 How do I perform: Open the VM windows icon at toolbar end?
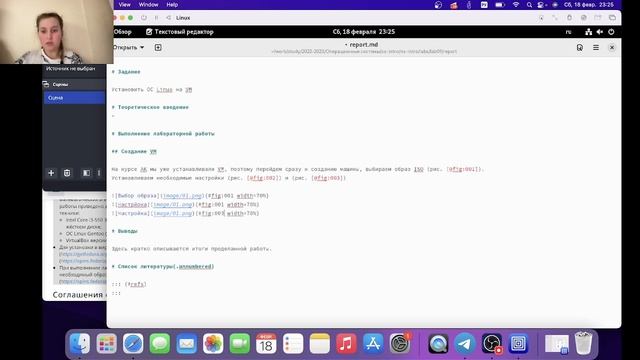[612, 18]
